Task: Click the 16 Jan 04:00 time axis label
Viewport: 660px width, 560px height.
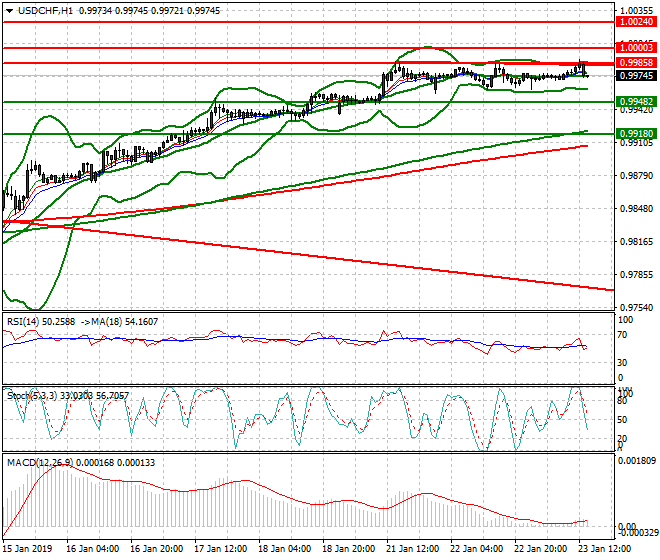Action: point(93,549)
